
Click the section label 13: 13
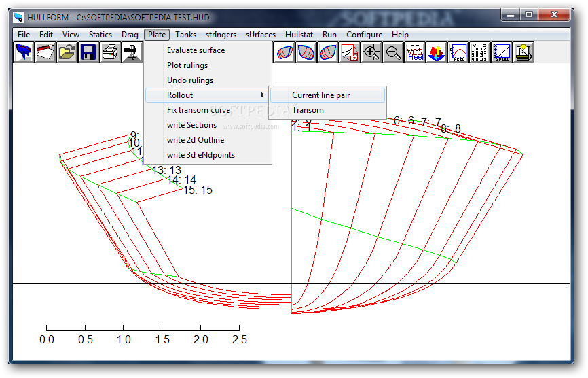tap(167, 171)
